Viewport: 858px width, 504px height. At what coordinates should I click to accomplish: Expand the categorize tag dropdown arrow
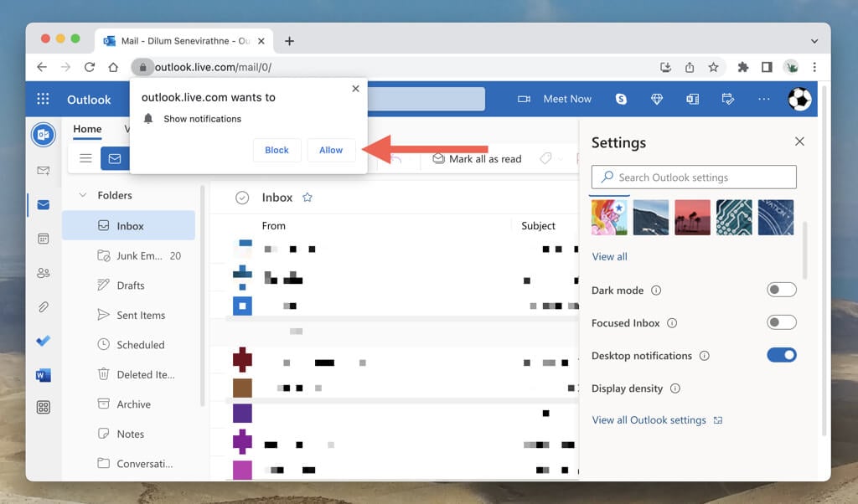[561, 159]
